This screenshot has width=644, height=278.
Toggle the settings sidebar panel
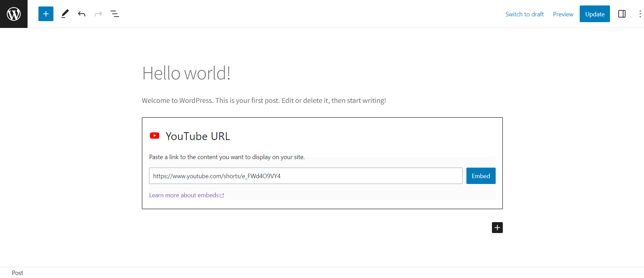click(622, 14)
